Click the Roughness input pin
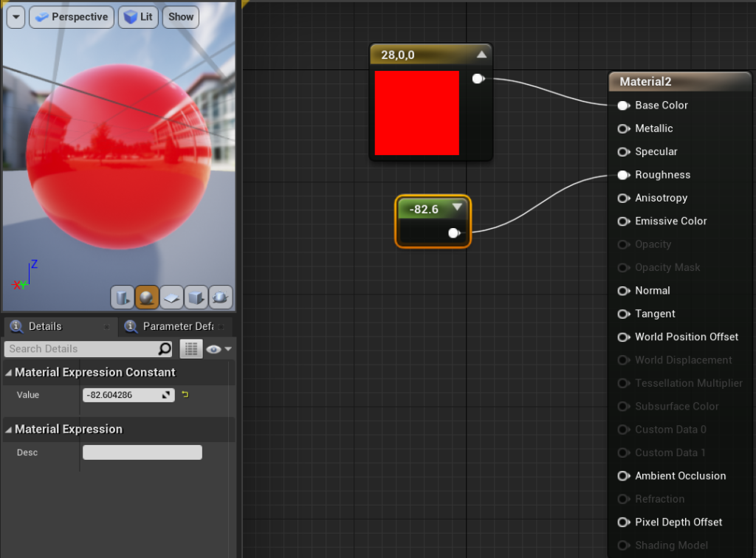Viewport: 756px width, 558px height. point(623,175)
